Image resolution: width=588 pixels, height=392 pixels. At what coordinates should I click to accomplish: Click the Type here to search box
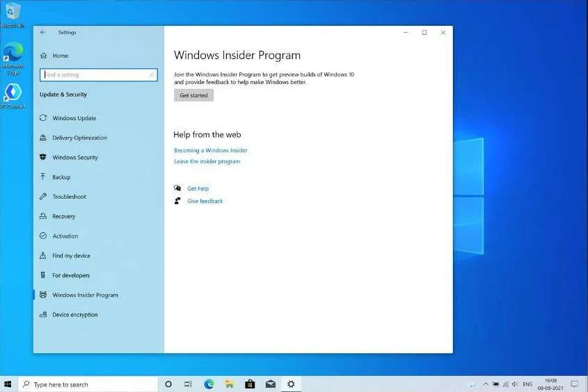point(88,384)
